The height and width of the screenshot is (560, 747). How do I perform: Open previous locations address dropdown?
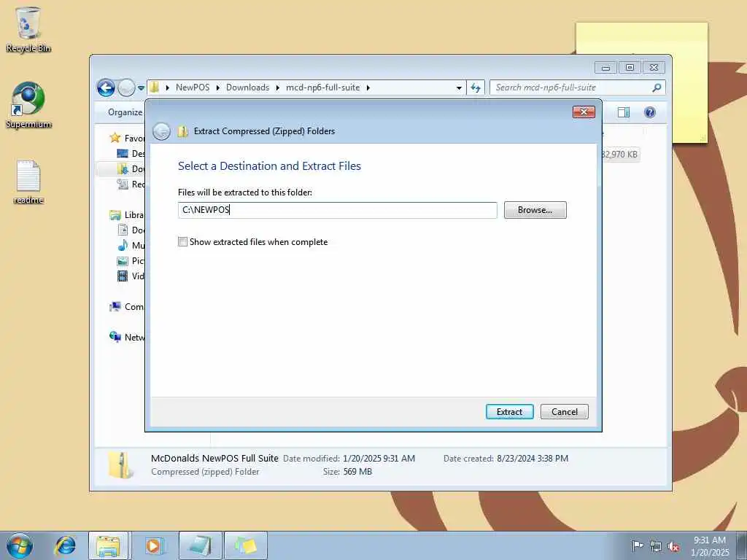(459, 87)
